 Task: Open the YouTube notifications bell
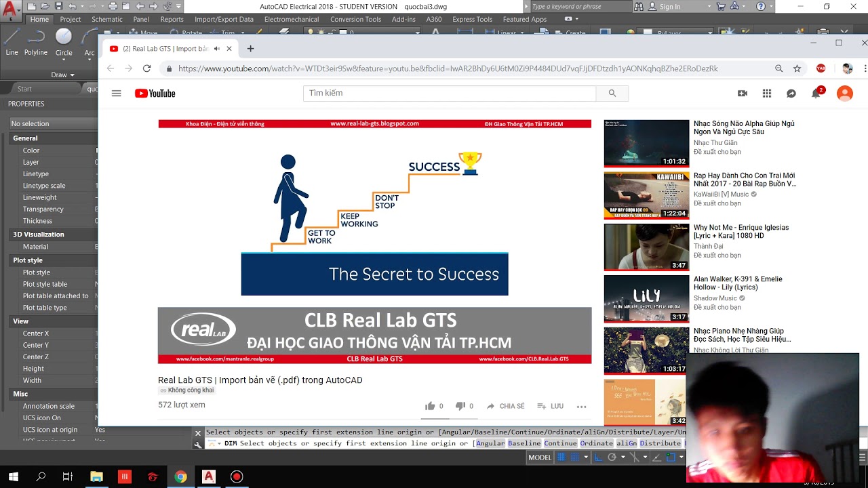click(x=816, y=94)
